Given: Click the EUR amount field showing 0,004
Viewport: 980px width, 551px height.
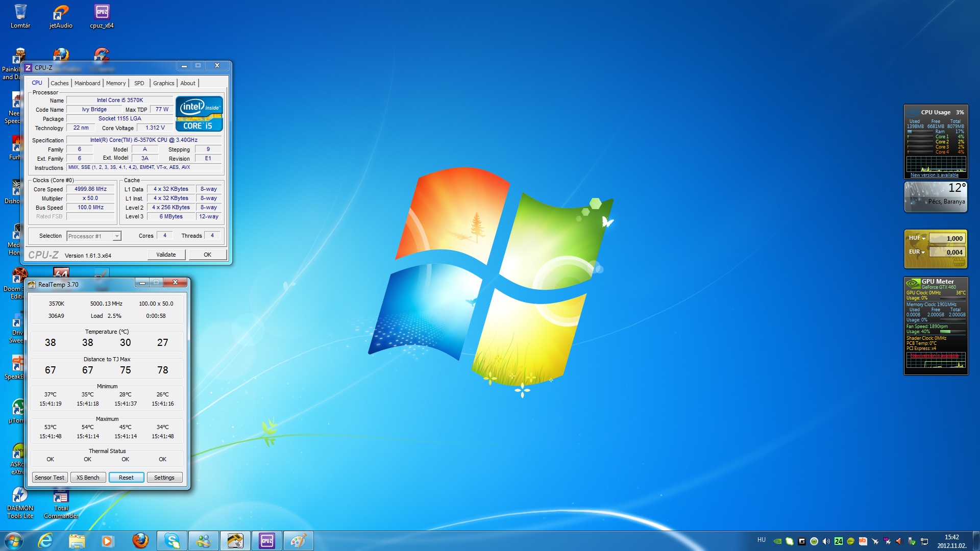Looking at the screenshot, I should coord(946,252).
